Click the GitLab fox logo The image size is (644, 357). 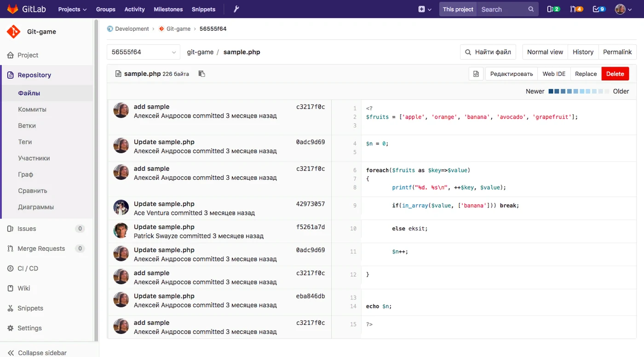pyautogui.click(x=13, y=9)
